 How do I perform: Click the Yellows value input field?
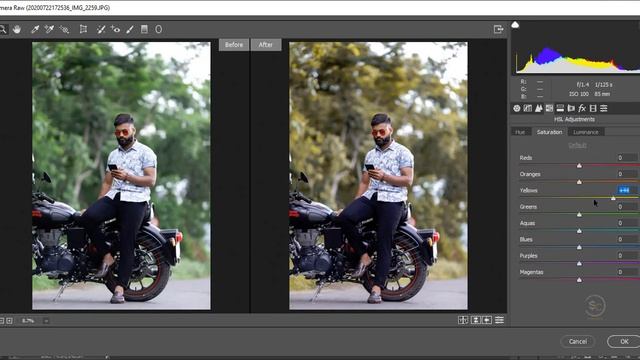click(x=627, y=190)
